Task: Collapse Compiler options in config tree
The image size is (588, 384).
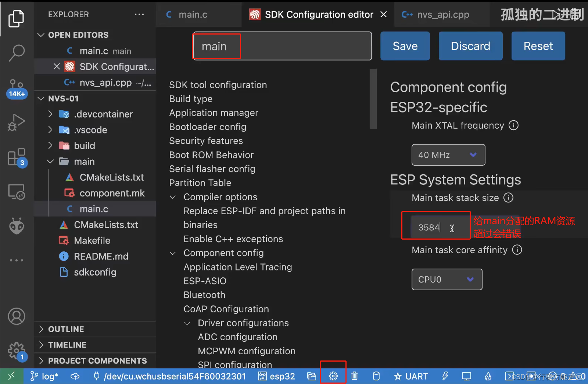Action: tap(173, 197)
